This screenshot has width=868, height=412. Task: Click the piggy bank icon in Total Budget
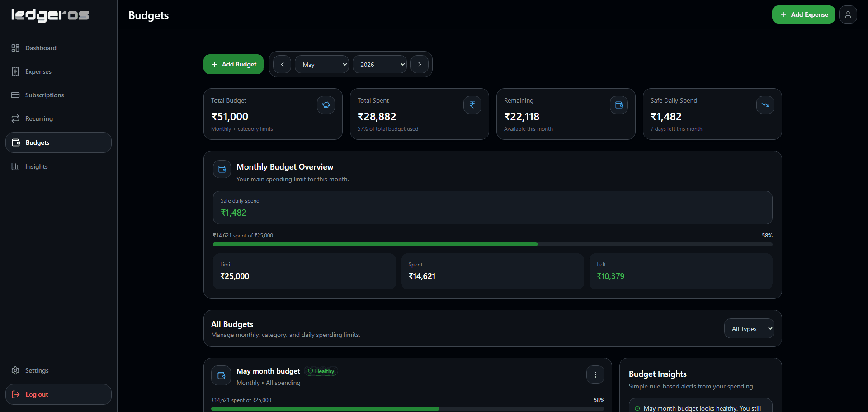(326, 105)
